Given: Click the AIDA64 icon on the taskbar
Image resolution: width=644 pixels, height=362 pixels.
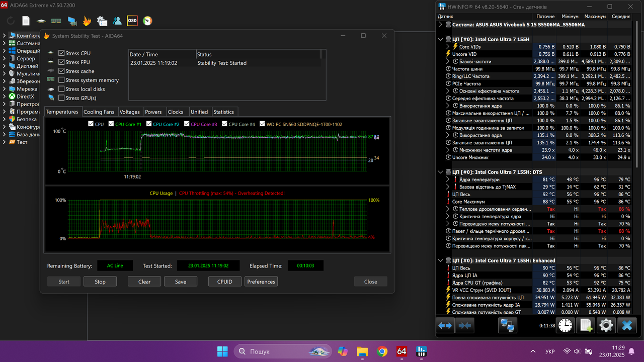Looking at the screenshot, I should pos(401,351).
